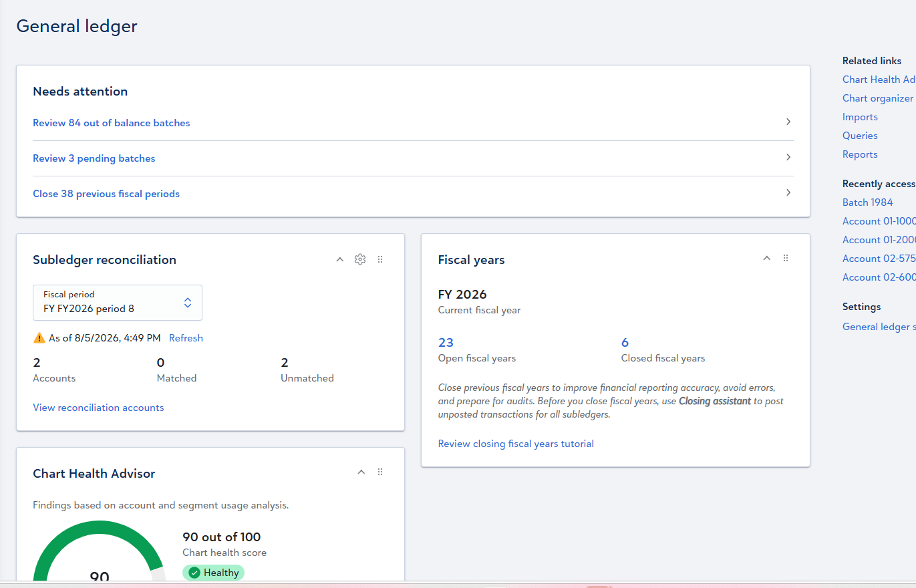Click the 'Chart health score' label

point(224,553)
